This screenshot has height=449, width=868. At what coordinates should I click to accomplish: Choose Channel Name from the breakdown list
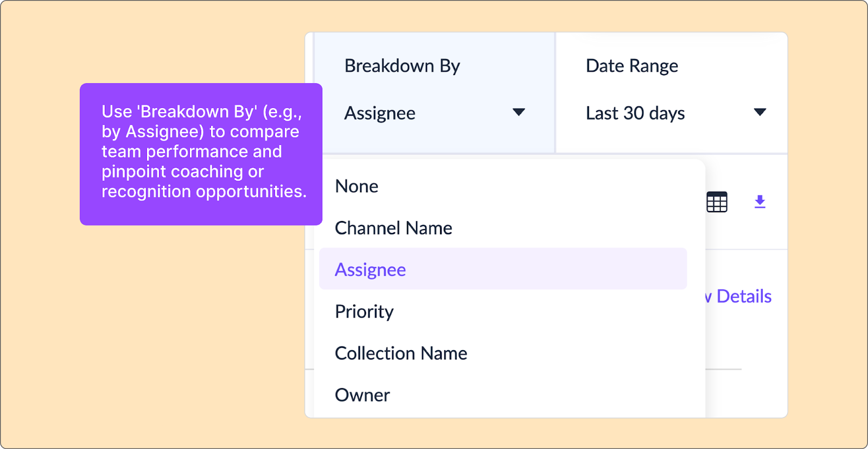(503, 228)
